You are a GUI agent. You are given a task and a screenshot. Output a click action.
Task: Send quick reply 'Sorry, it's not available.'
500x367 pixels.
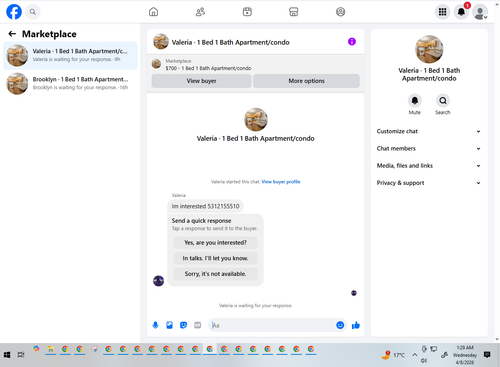point(215,274)
